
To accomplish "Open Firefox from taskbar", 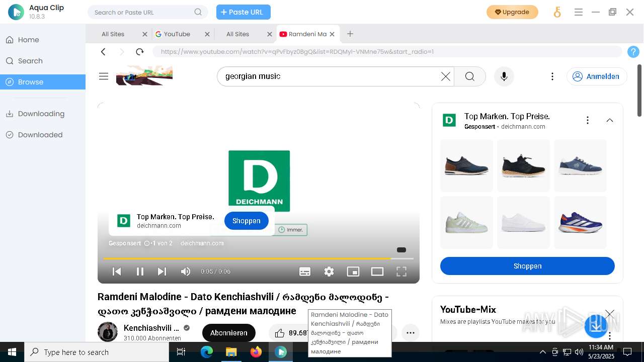I will [256, 352].
